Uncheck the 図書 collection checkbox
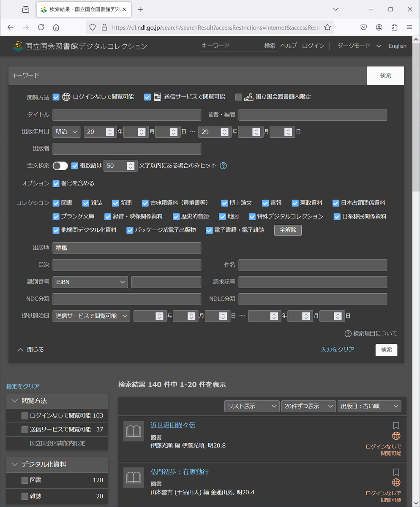This screenshot has height=507, width=420. tap(56, 203)
